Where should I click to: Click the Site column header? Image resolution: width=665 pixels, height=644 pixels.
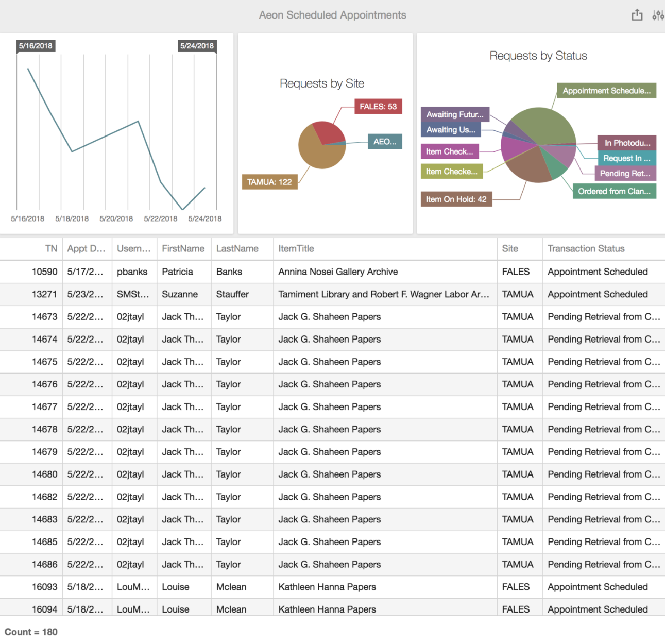pos(510,248)
